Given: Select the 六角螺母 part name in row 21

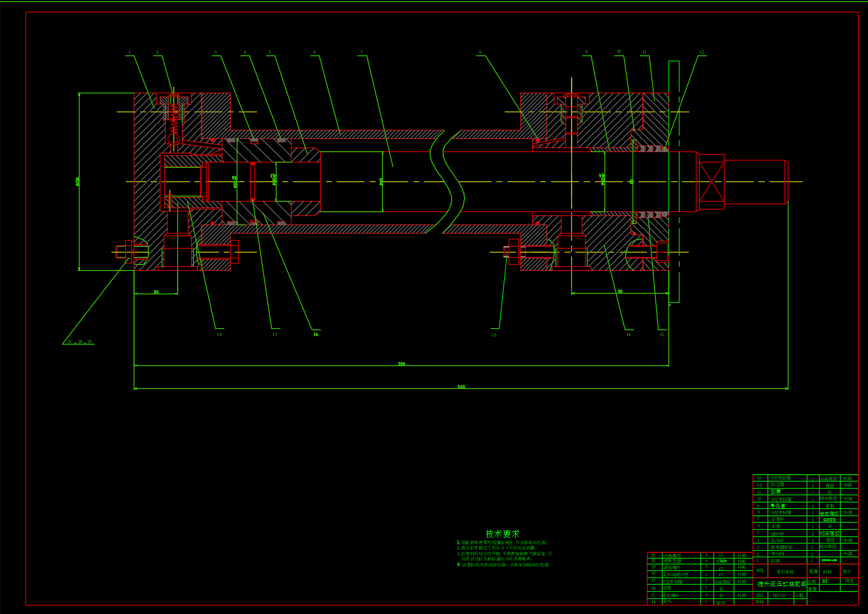Looking at the screenshot, I should coord(671,555).
